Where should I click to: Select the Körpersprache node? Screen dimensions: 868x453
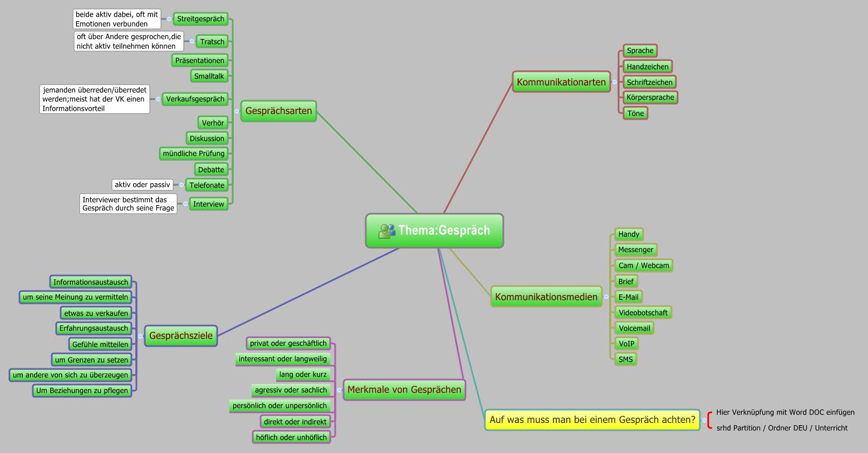click(x=651, y=97)
